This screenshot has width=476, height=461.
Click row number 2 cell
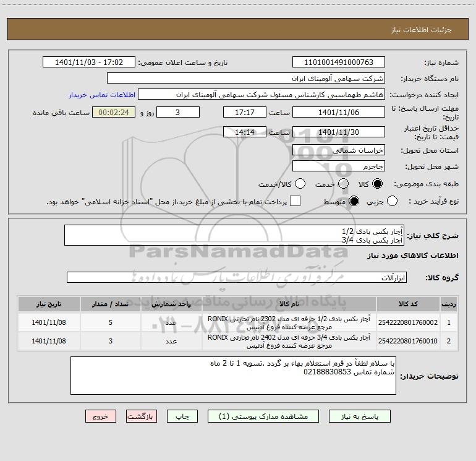point(449,341)
